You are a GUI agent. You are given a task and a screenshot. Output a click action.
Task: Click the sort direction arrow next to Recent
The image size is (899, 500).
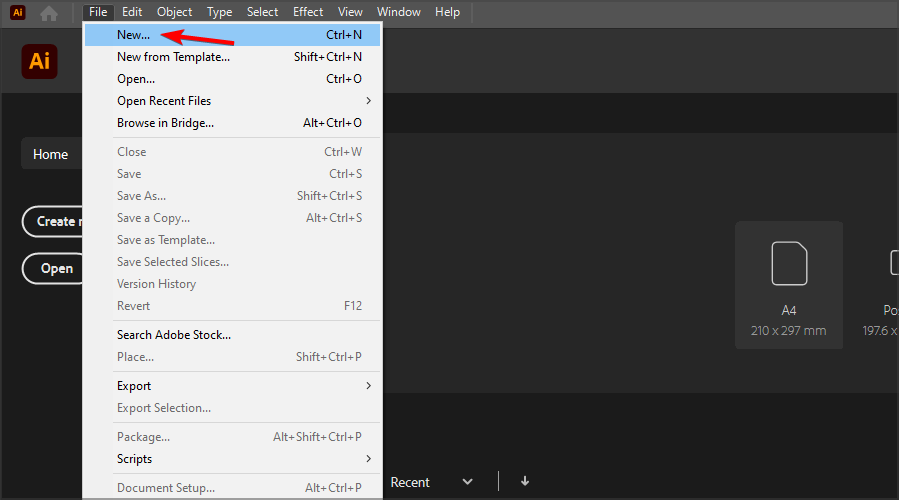click(525, 482)
